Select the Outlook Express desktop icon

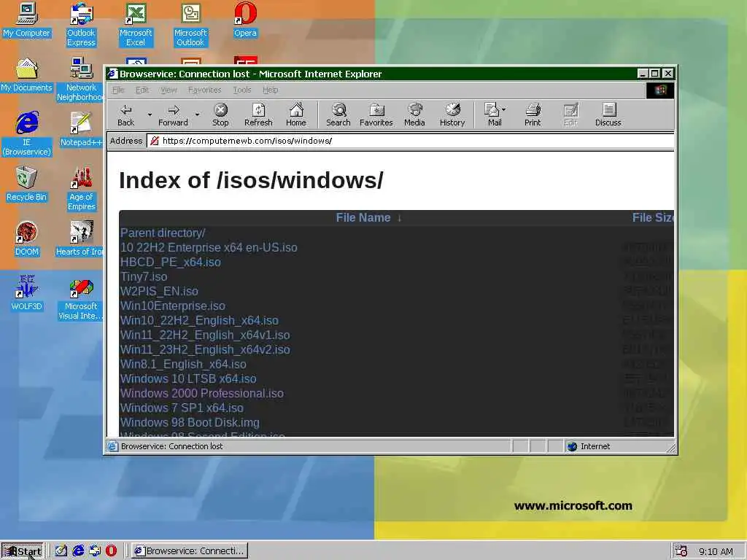coord(82,25)
